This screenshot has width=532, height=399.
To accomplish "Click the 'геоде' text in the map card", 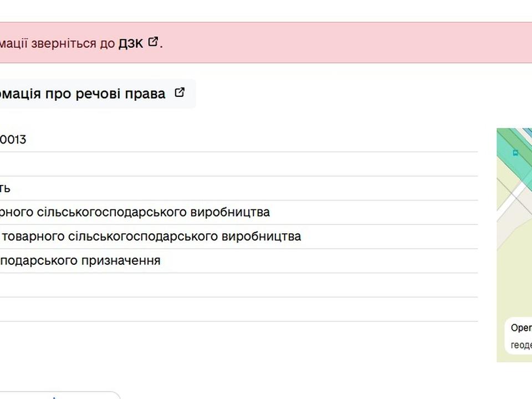I will (521, 345).
